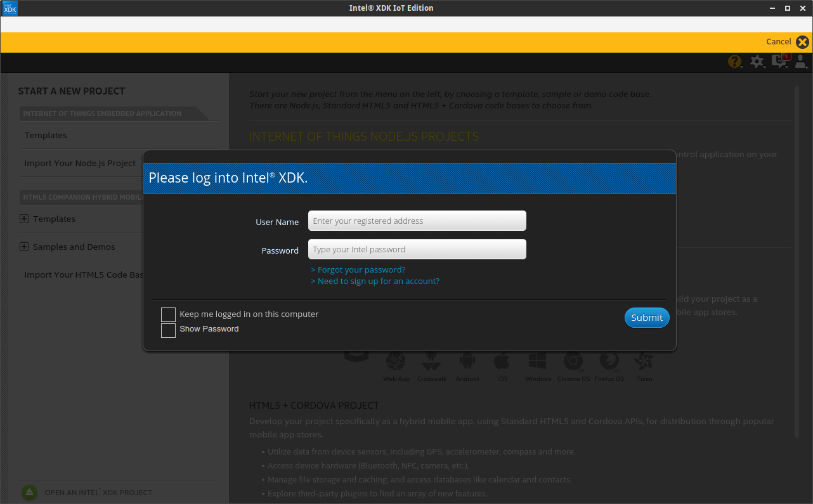
Task: Click the User Name input field
Action: click(x=417, y=221)
